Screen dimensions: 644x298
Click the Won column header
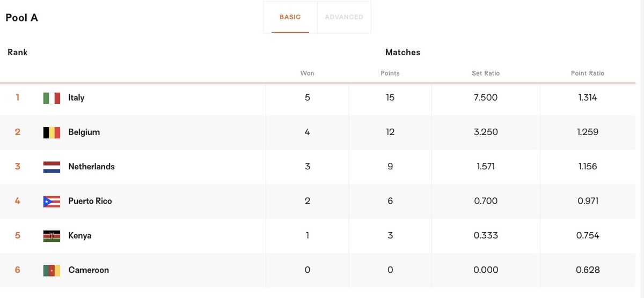coord(307,73)
